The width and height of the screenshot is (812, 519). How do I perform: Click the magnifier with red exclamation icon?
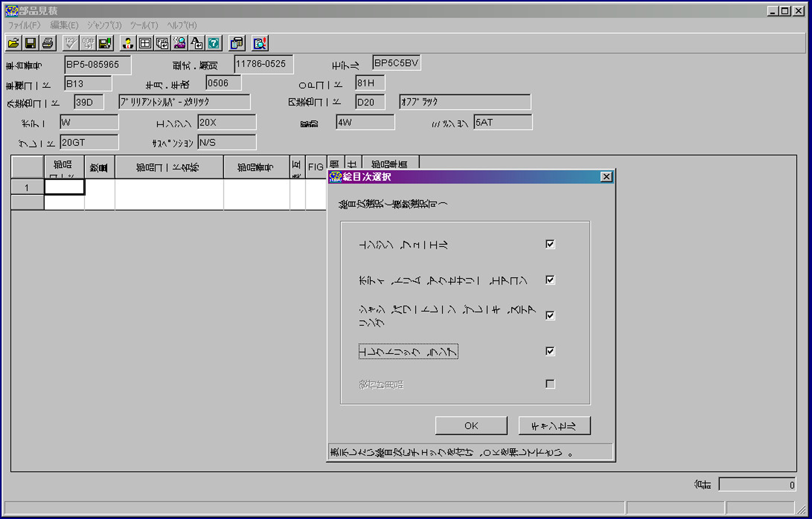(260, 44)
